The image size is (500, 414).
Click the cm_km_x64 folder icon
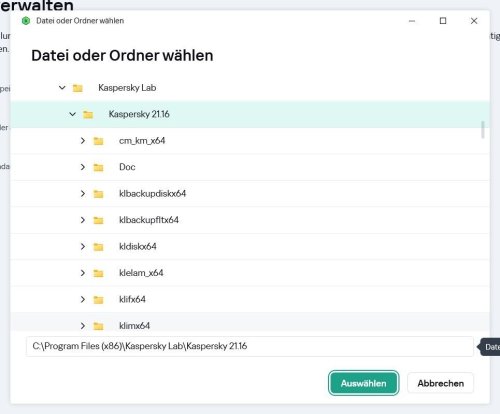pos(98,141)
